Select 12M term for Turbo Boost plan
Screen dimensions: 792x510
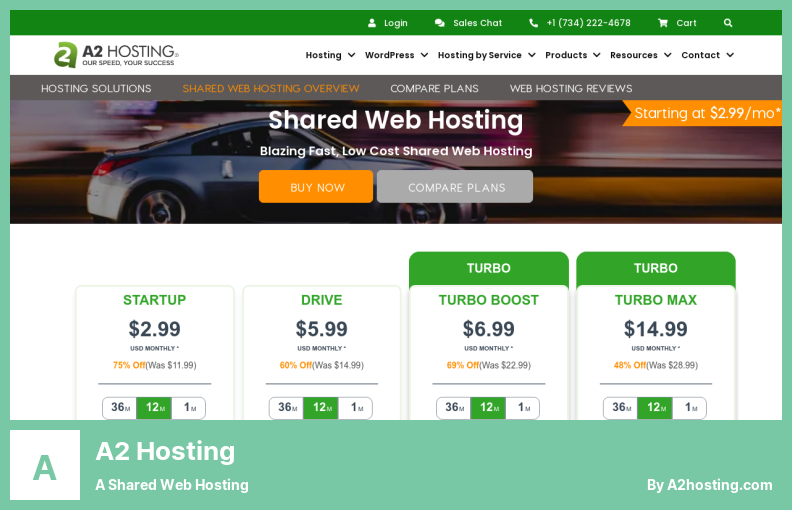[x=488, y=407]
